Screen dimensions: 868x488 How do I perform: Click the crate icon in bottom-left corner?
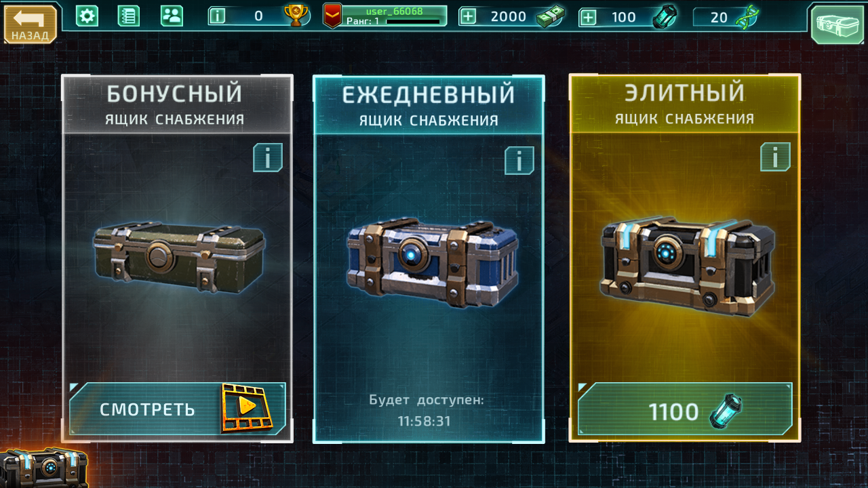(43, 468)
